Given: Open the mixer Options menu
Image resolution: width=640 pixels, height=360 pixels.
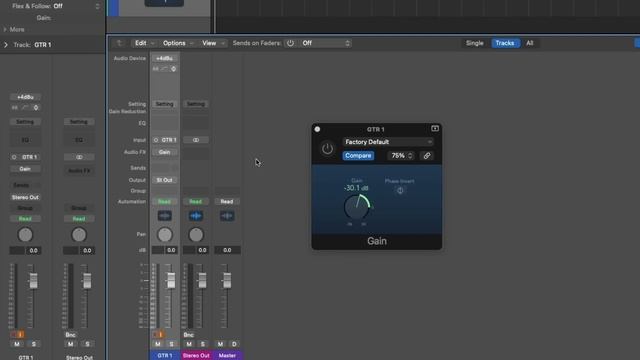Looking at the screenshot, I should (178, 43).
